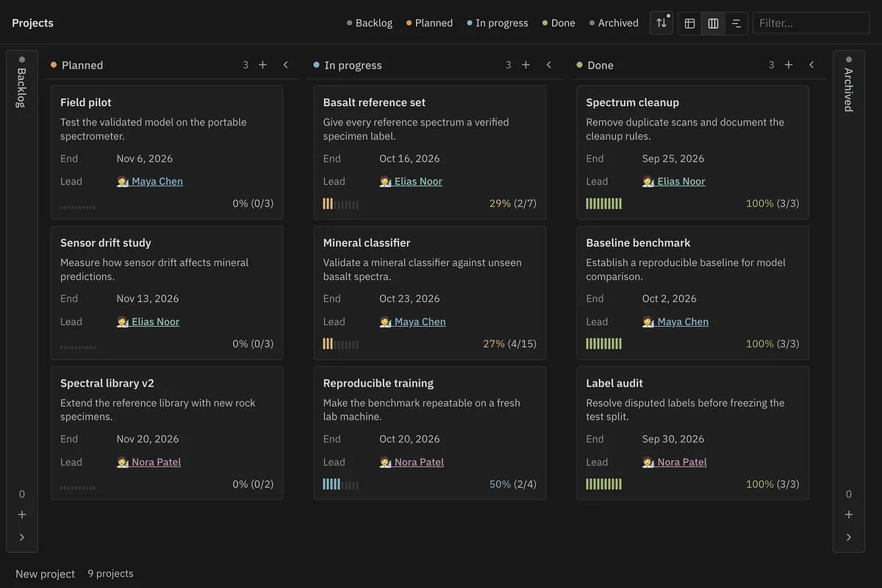Collapse the Planned column
The width and height of the screenshot is (882, 588).
coord(285,65)
